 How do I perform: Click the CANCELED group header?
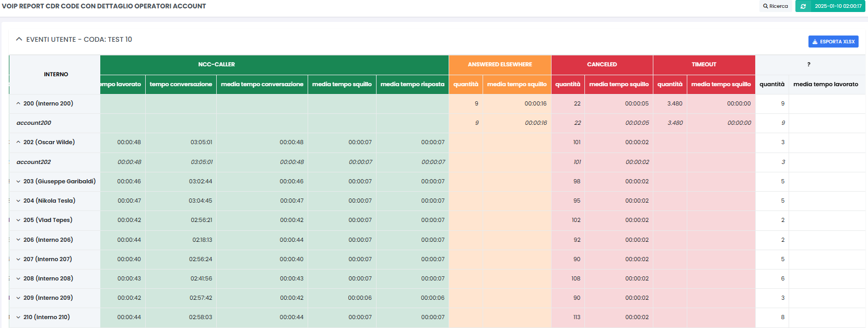coord(602,64)
